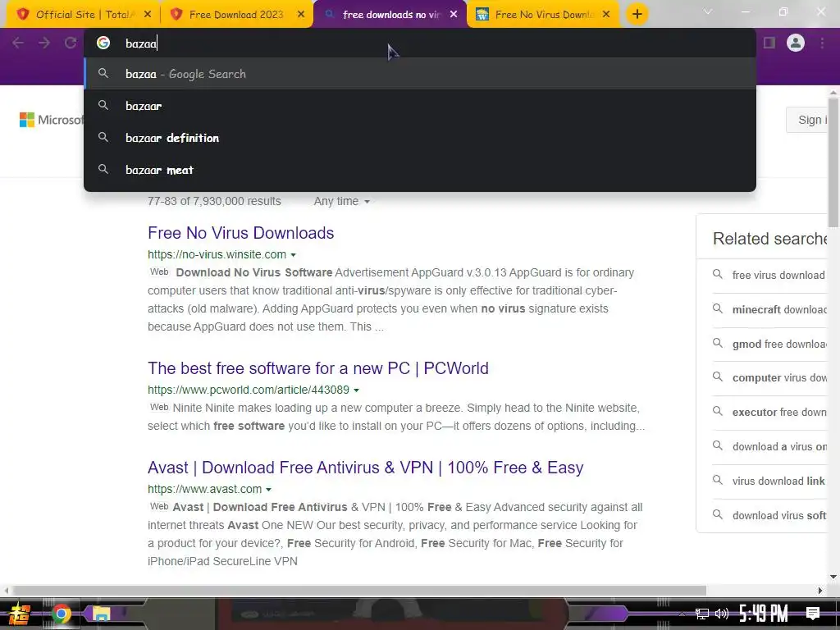The height and width of the screenshot is (630, 840).
Task: Expand the pcworld.com URL dropdown arrow
Action: click(356, 390)
